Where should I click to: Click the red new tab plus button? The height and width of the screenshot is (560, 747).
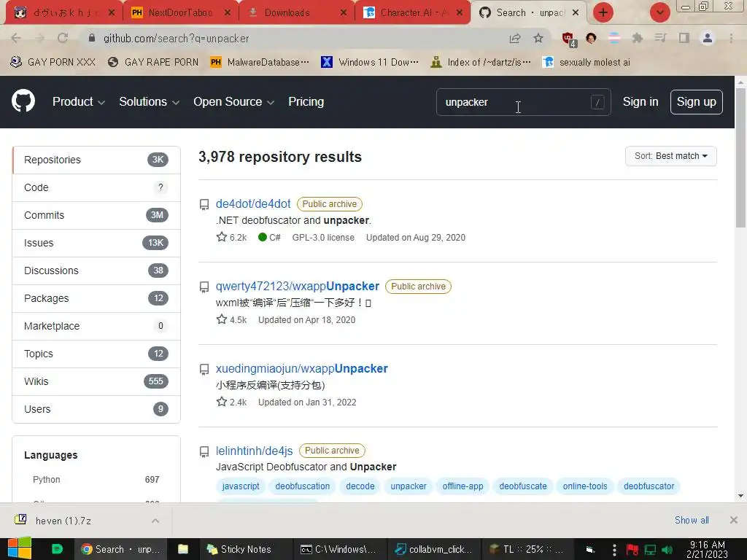click(x=603, y=12)
